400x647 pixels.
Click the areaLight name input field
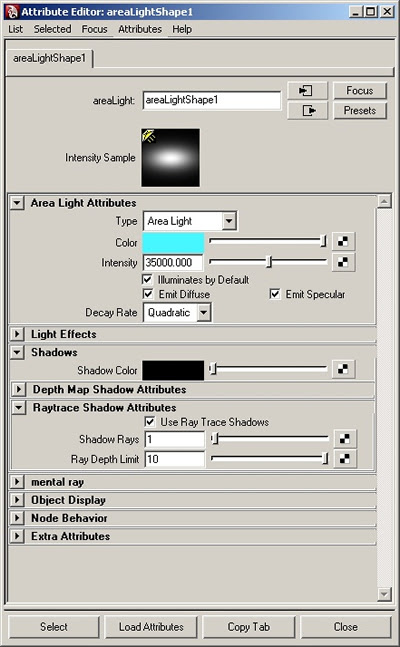[x=212, y=100]
